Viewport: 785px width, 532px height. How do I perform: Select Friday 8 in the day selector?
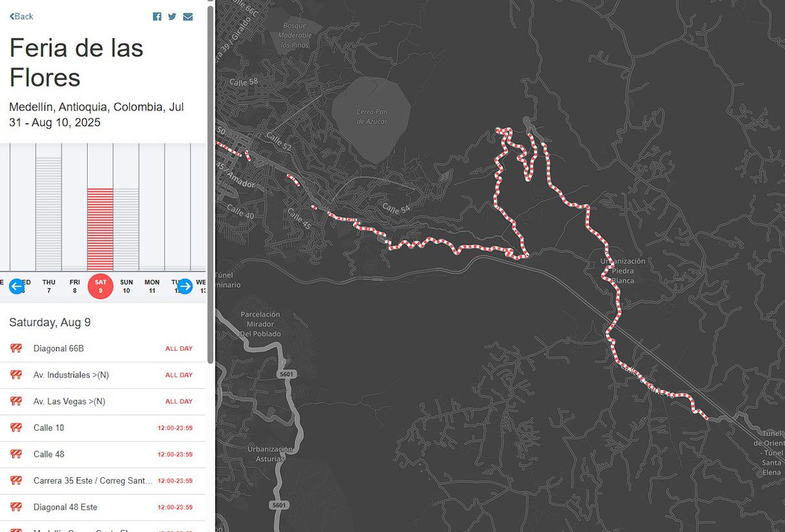click(x=75, y=286)
